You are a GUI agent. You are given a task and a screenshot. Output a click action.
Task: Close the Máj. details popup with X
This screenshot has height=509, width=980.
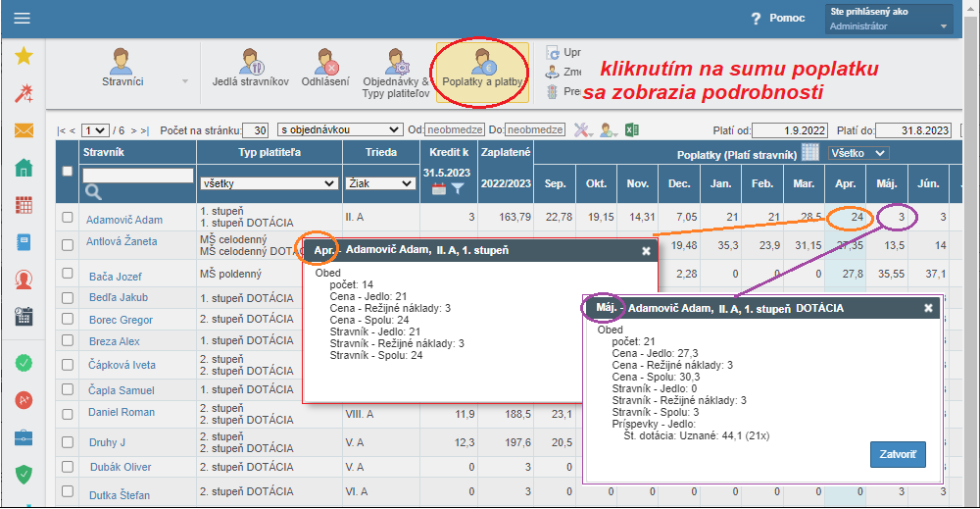pos(928,308)
